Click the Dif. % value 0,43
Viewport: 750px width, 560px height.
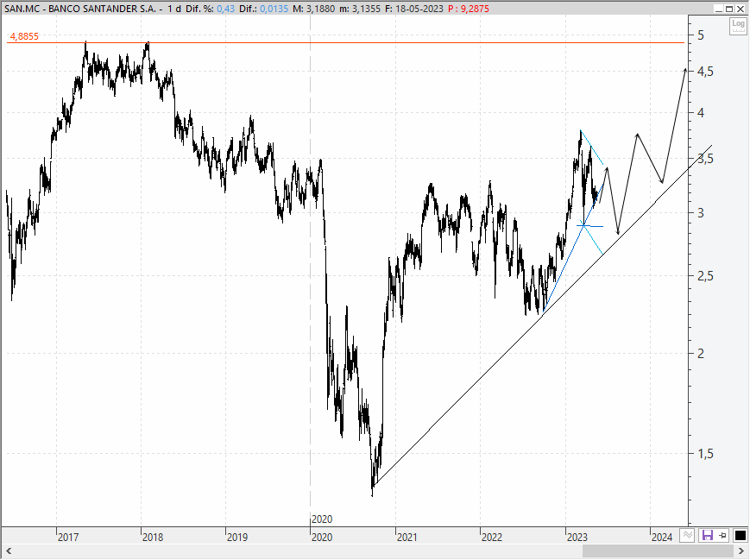226,9
